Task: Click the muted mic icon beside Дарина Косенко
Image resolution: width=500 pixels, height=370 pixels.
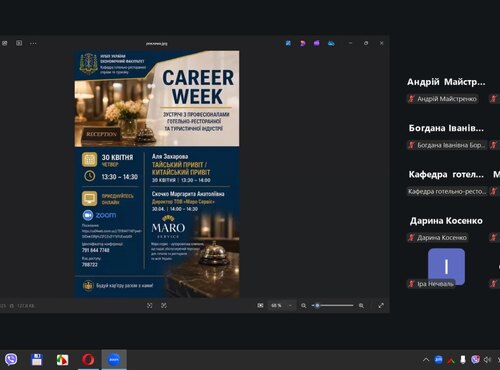Action: tap(411, 238)
